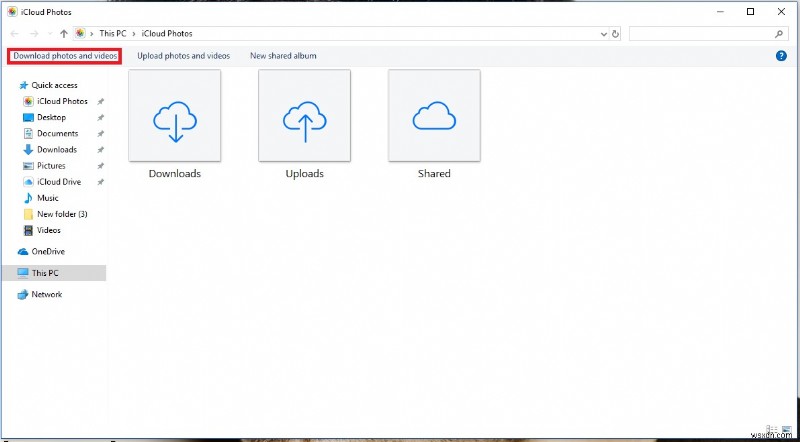
Task: Click the This PC monitor sidebar icon
Action: [x=23, y=273]
